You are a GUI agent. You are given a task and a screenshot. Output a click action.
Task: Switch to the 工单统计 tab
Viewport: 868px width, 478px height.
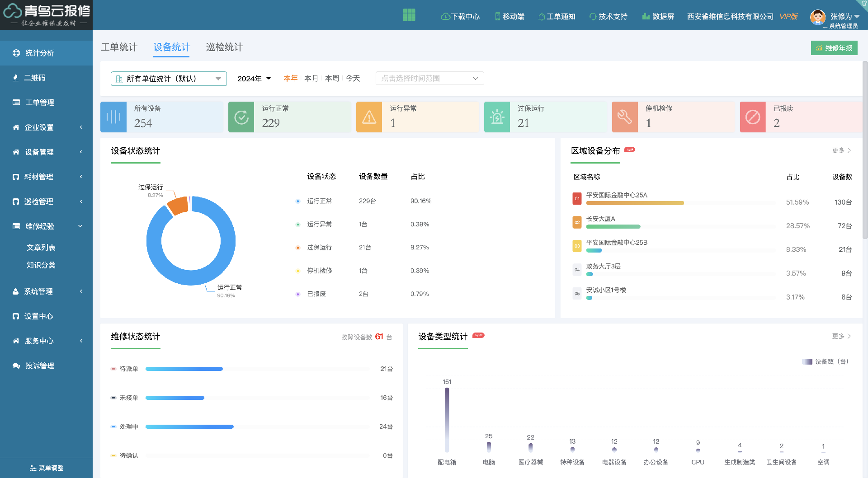point(119,47)
